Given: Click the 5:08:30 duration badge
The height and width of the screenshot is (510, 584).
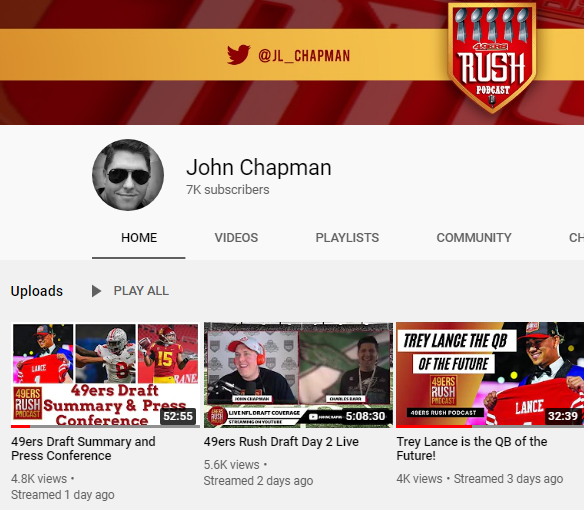Looking at the screenshot, I should [x=365, y=416].
